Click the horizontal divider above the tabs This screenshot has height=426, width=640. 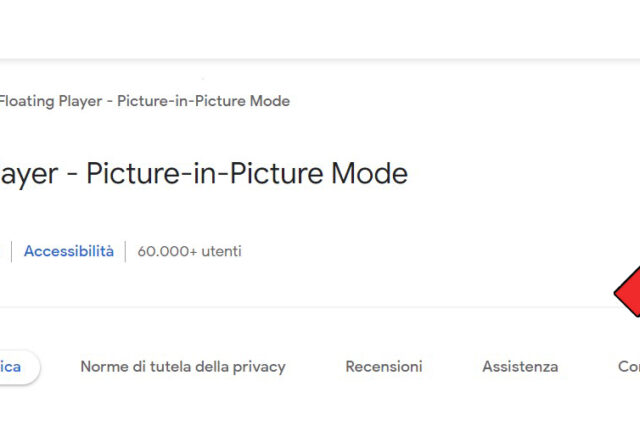pos(300,307)
